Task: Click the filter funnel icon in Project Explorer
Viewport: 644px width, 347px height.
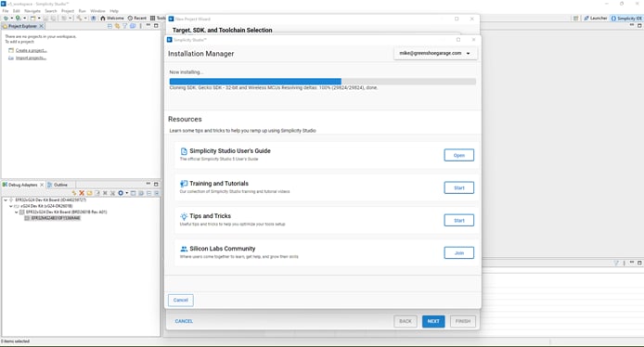Action: (125, 26)
